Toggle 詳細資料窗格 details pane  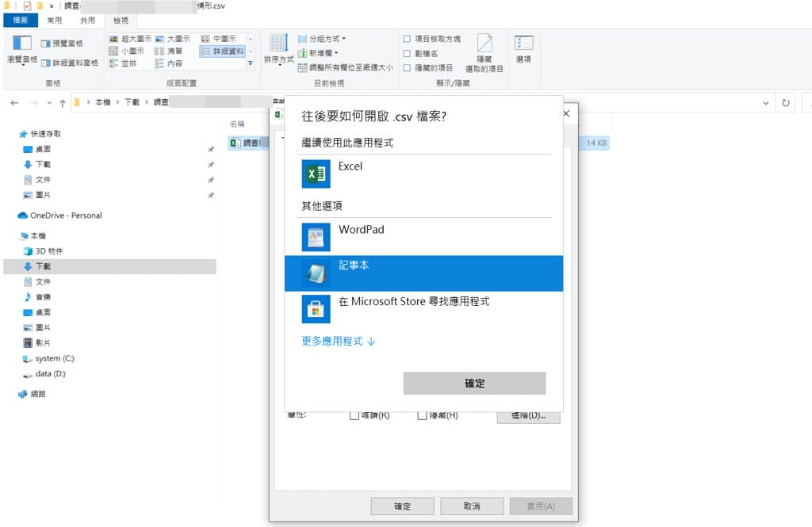pos(70,63)
